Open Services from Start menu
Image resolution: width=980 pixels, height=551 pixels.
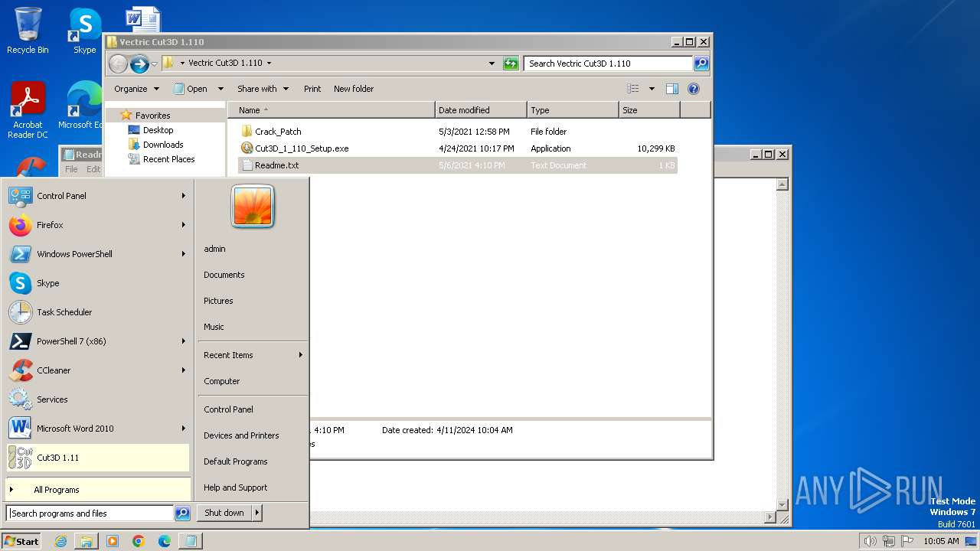(98, 399)
